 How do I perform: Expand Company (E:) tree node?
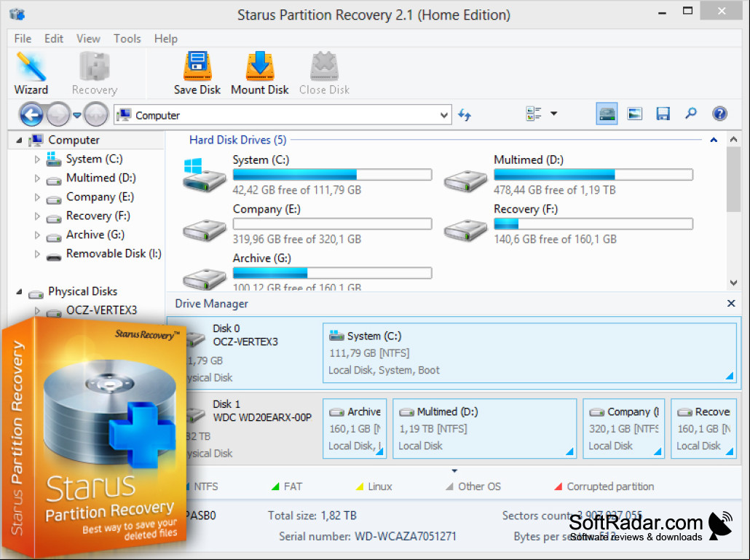tap(37, 197)
